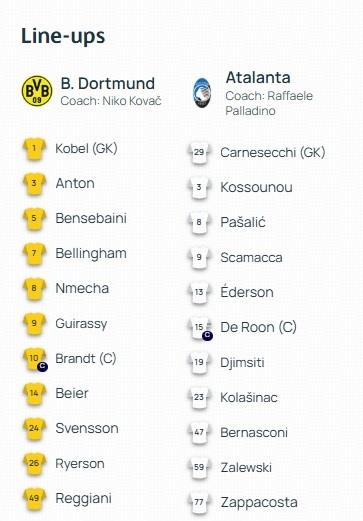Open player Bellingham's name
363x521 pixels.
[x=91, y=254]
